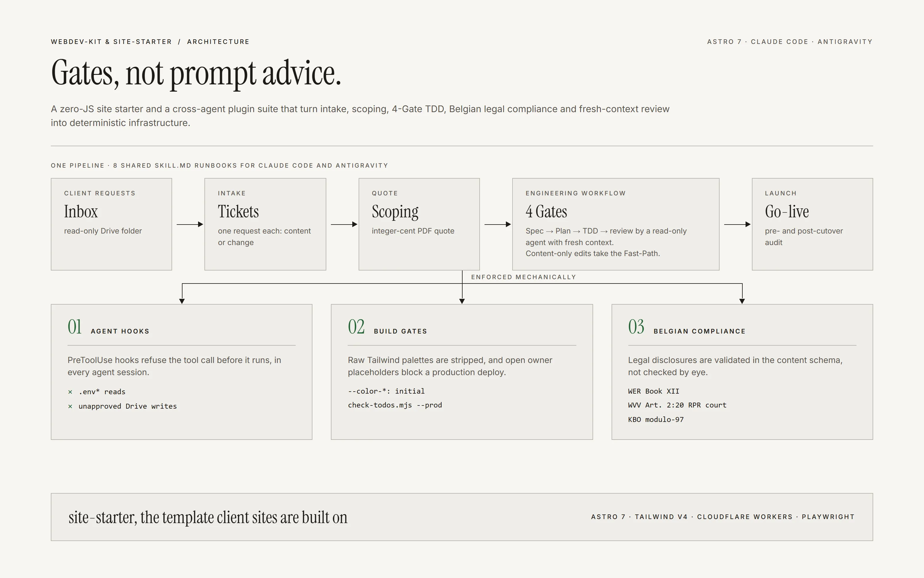Click the 'Raw Tailwind palettes are stripped' paragraph

(450, 366)
